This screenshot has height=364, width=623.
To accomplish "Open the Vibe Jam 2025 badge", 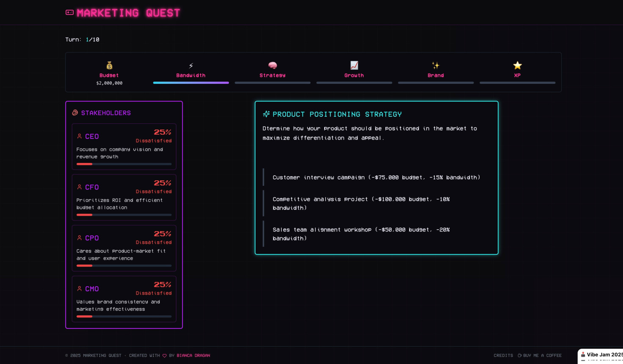I will click(601, 355).
